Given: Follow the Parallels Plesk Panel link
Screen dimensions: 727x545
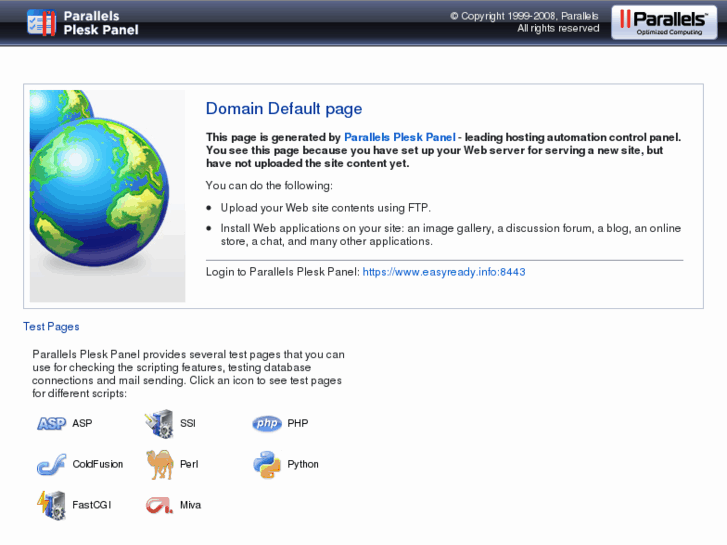Looking at the screenshot, I should tap(400, 137).
